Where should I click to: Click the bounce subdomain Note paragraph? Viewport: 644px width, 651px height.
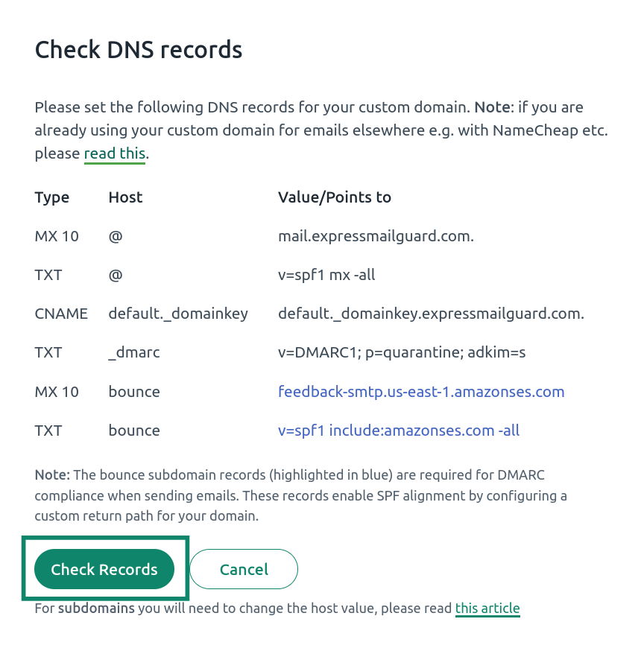[300, 495]
